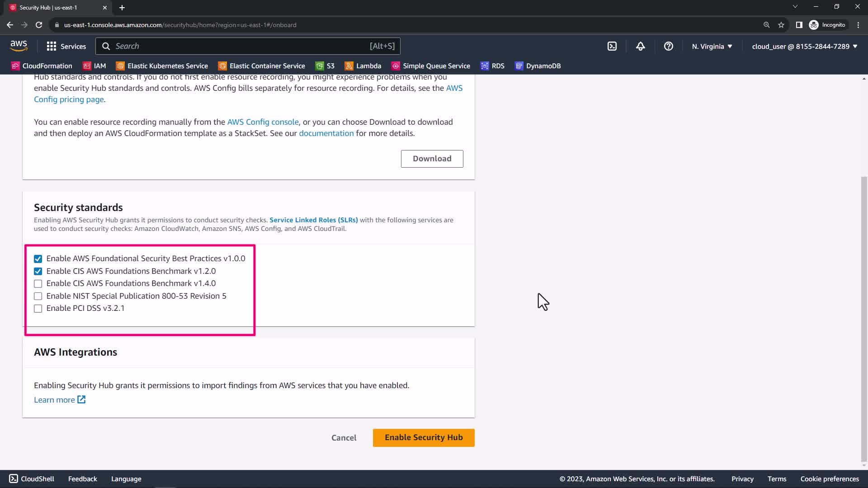This screenshot has width=868, height=488.
Task: Check NIST Special Publication 800-53 Revision 5
Action: [38, 296]
